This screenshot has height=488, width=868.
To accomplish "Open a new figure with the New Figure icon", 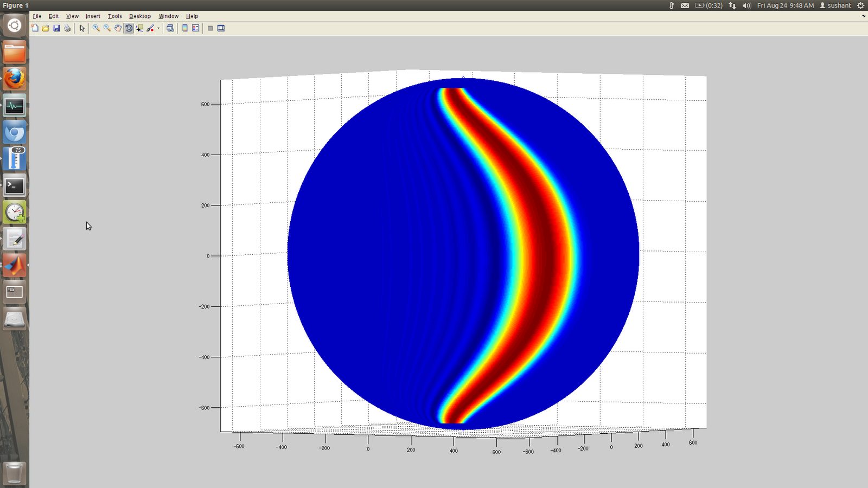I will point(35,28).
